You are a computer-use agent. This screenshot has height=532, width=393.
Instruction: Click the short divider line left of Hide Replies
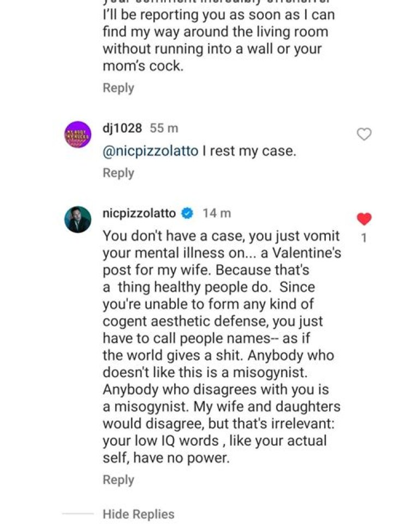point(78,514)
